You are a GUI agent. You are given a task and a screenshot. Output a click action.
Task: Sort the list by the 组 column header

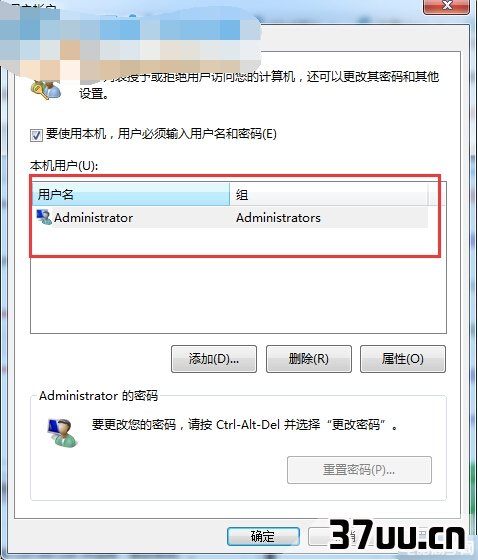pyautogui.click(x=329, y=195)
